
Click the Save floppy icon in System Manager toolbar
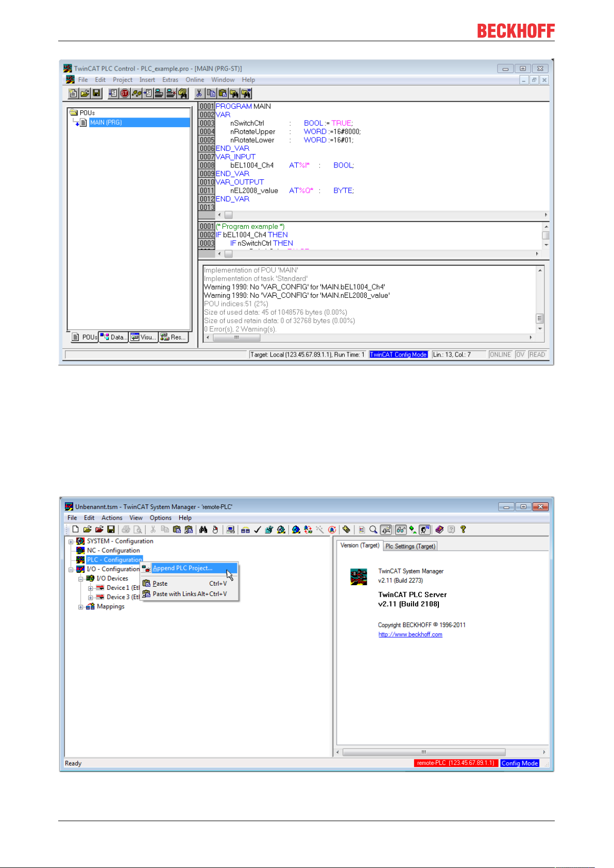pyautogui.click(x=111, y=530)
